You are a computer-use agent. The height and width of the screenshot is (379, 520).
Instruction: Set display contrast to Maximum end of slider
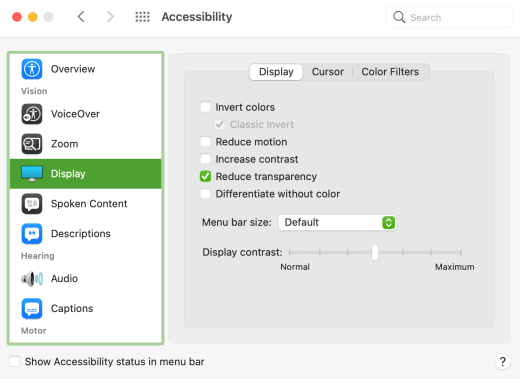[461, 252]
